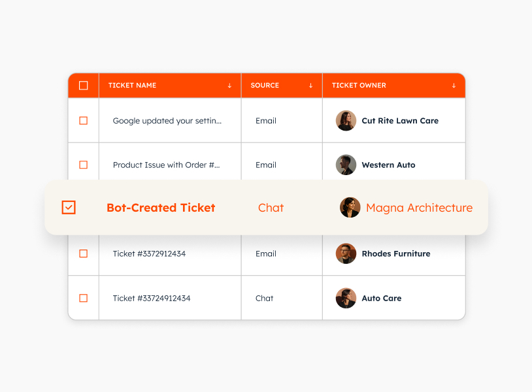Open the Rhodes Furniture owner avatar
The height and width of the screenshot is (392, 532).
[346, 253]
